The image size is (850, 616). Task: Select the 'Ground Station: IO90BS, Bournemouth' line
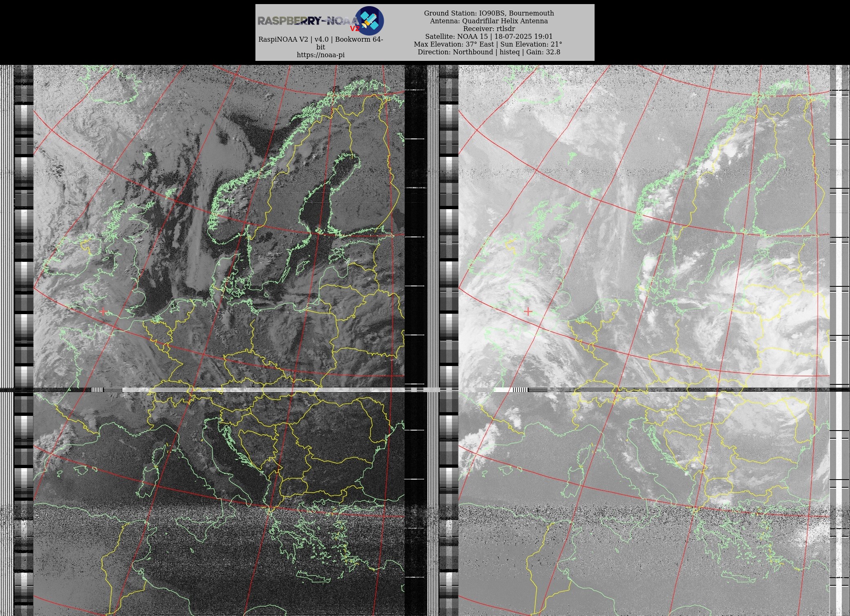point(489,13)
